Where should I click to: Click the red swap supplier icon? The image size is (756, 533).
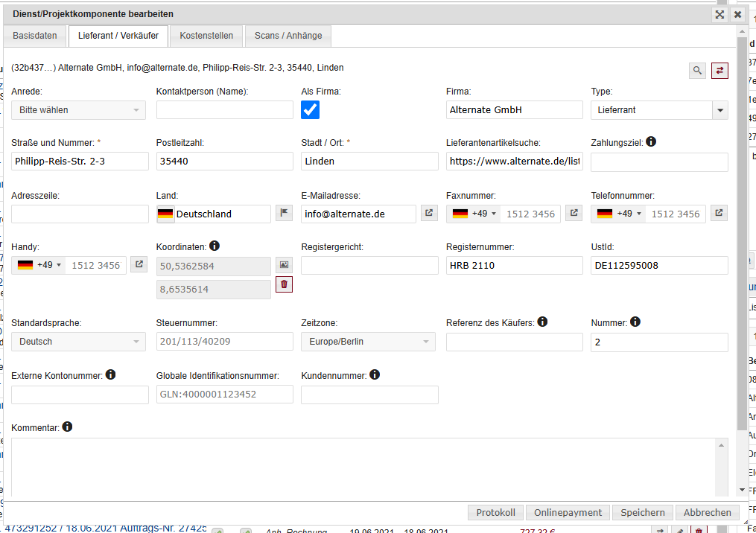[x=720, y=71]
